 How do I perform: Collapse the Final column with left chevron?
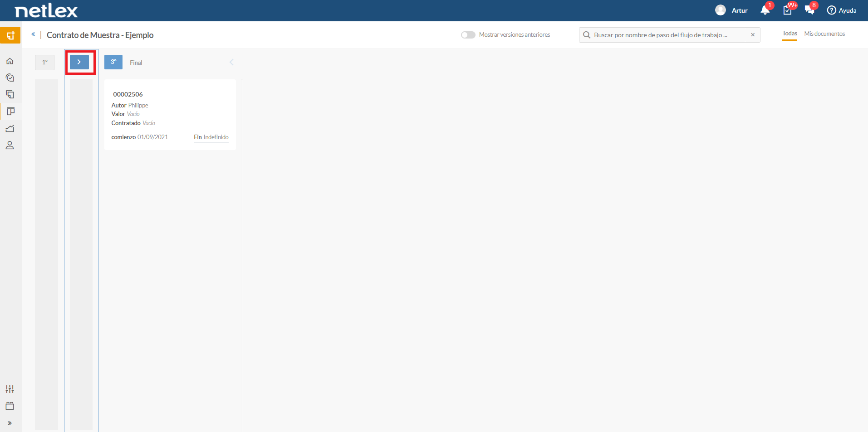231,62
